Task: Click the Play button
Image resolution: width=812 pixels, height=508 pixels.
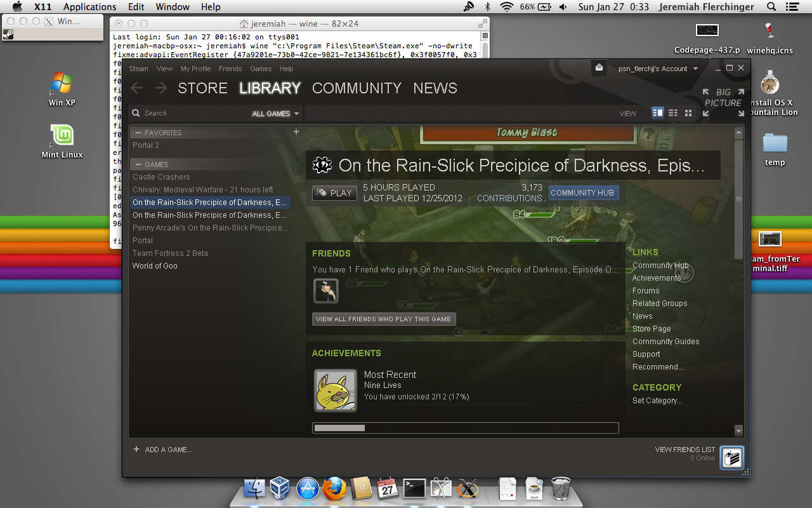Action: pos(334,193)
